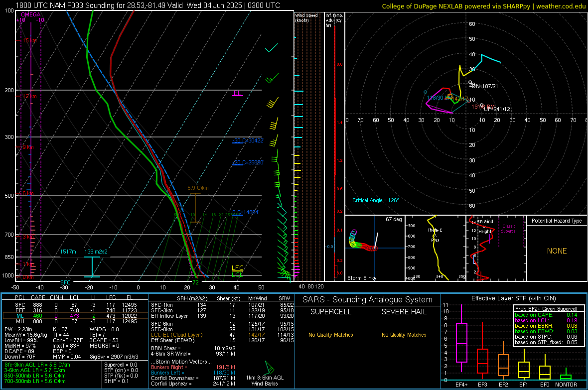Click the 'Eff Inflow Layer' row label
Screen dimensions: 588x390
(x=169, y=316)
